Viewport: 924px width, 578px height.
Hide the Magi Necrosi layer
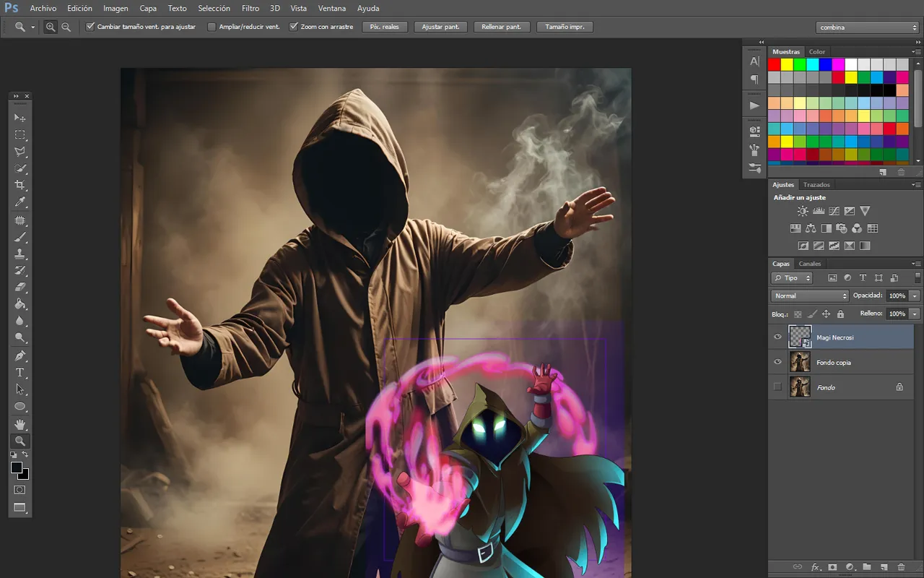[777, 337]
